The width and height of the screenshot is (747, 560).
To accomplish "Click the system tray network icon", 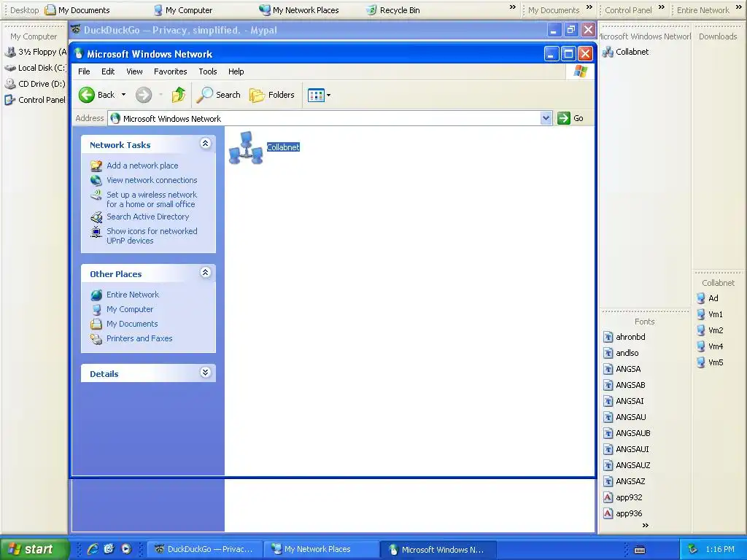I will (693, 549).
